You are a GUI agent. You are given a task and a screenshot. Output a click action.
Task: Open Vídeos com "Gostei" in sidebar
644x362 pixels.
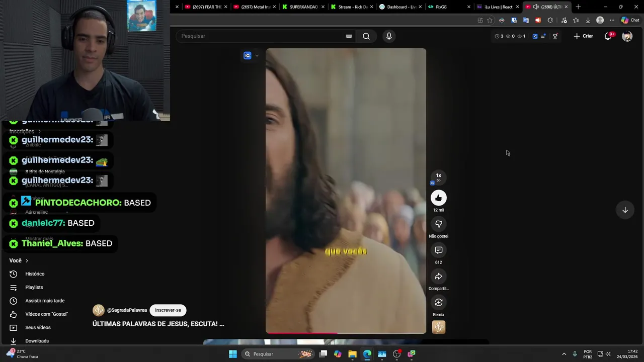coord(46,314)
